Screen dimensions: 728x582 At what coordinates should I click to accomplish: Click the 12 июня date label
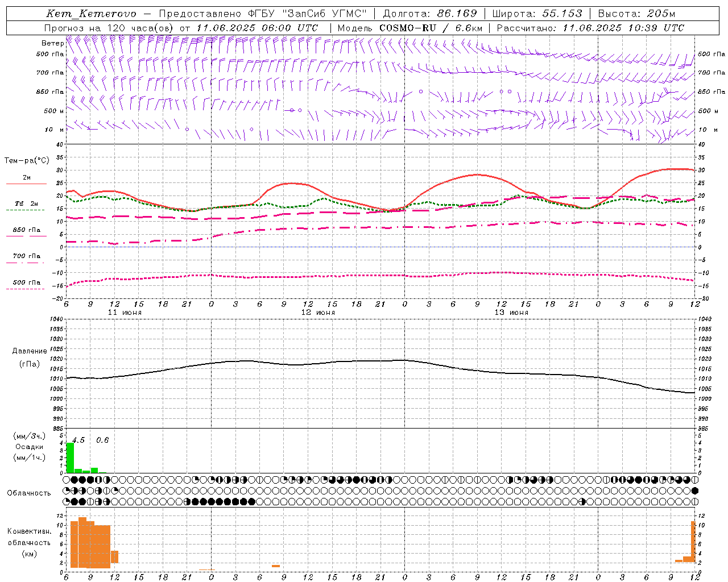click(x=318, y=313)
